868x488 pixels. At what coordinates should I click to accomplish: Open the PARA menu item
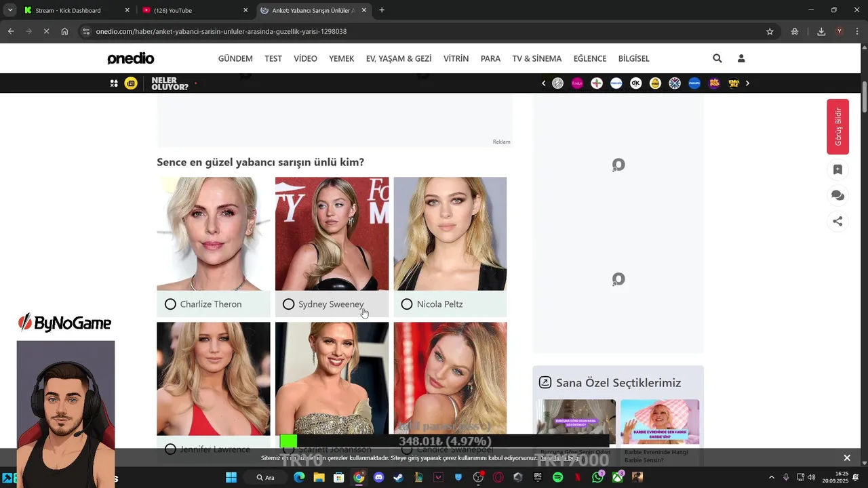490,59
